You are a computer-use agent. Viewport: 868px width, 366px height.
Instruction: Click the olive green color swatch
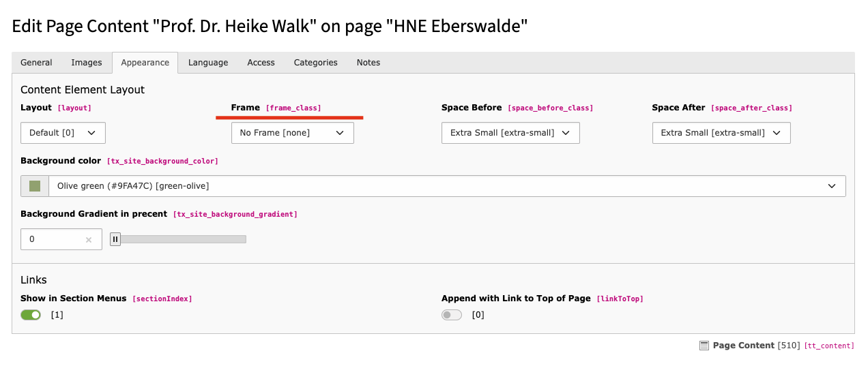(x=35, y=186)
